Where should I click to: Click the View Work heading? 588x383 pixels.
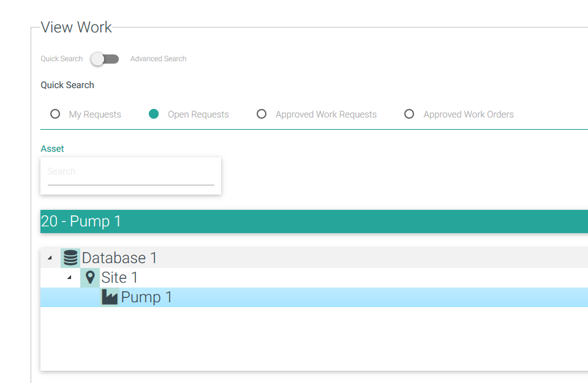(x=76, y=27)
